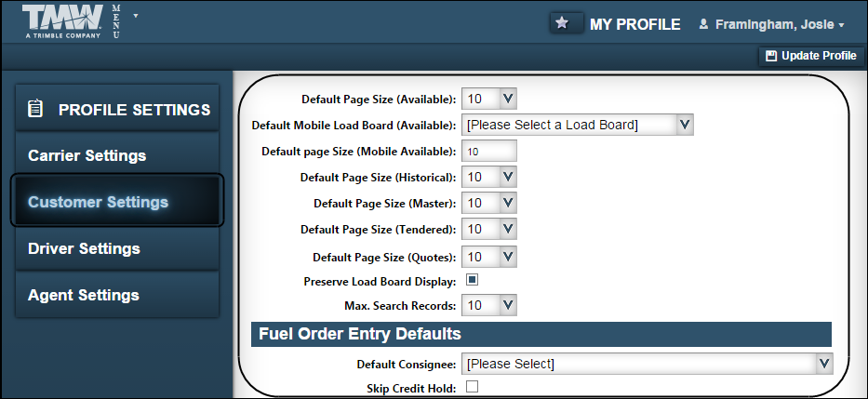Toggle Preserve Load Board Display checkbox
This screenshot has width=868, height=399.
[x=472, y=279]
